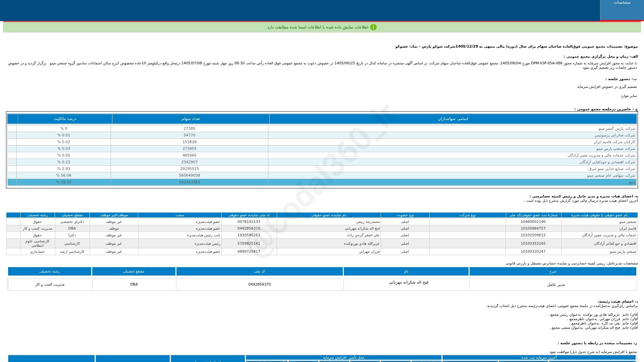This screenshot has height=362, width=644.
Task: Click agenda item تصمیم گیری در خصوص افزایش سرمایه
Action: [x=607, y=87]
